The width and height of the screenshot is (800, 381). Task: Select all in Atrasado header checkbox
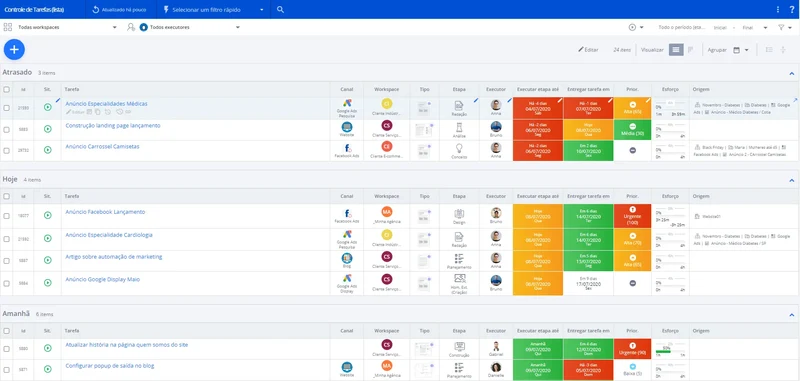pos(7,89)
